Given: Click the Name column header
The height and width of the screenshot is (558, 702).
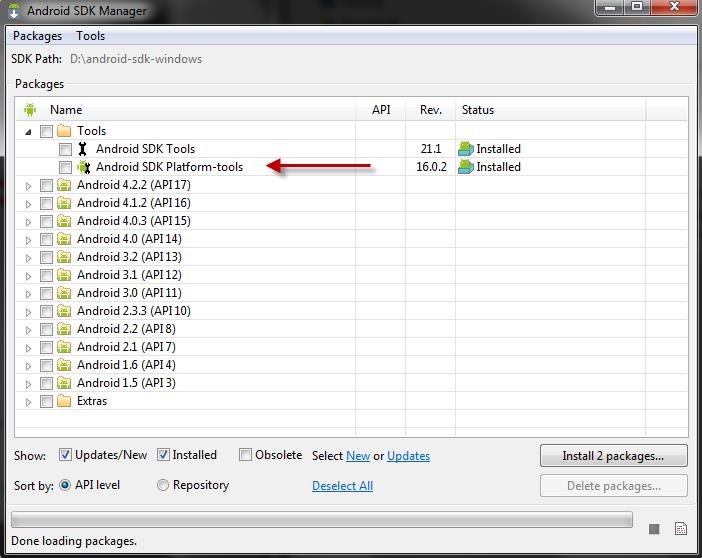Looking at the screenshot, I should point(186,110).
